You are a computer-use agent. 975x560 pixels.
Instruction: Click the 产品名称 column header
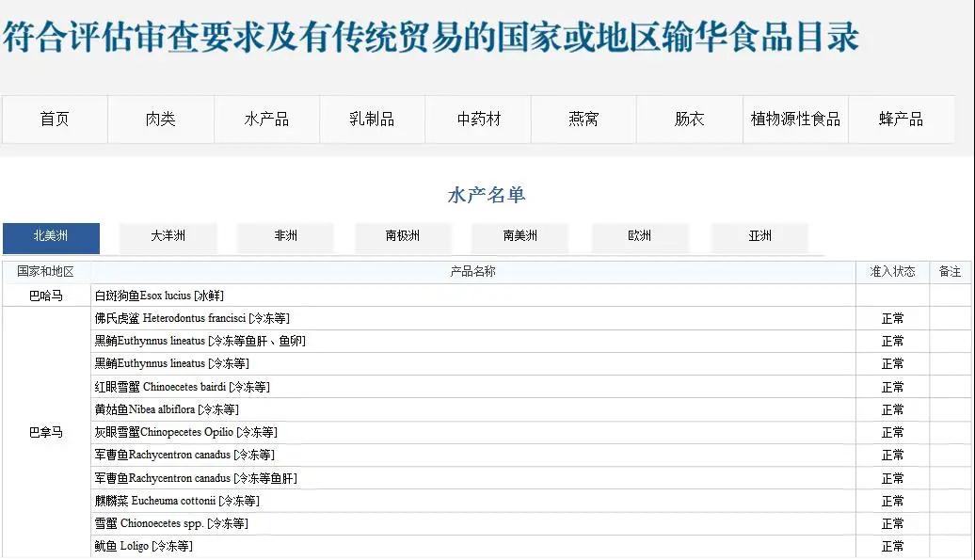point(472,272)
